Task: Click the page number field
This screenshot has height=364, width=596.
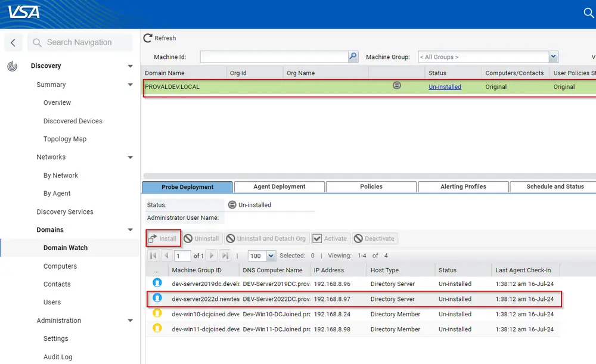Action: (x=182, y=256)
